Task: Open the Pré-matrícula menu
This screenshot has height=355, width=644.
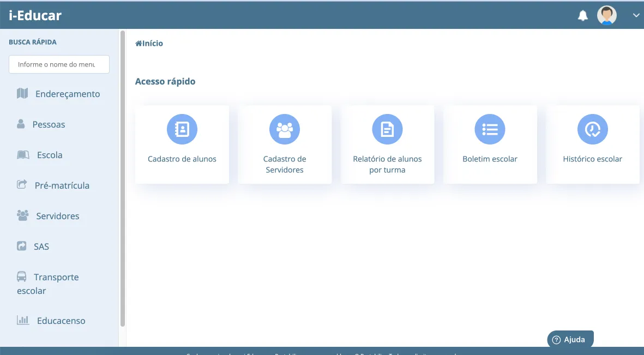Action: pos(62,186)
